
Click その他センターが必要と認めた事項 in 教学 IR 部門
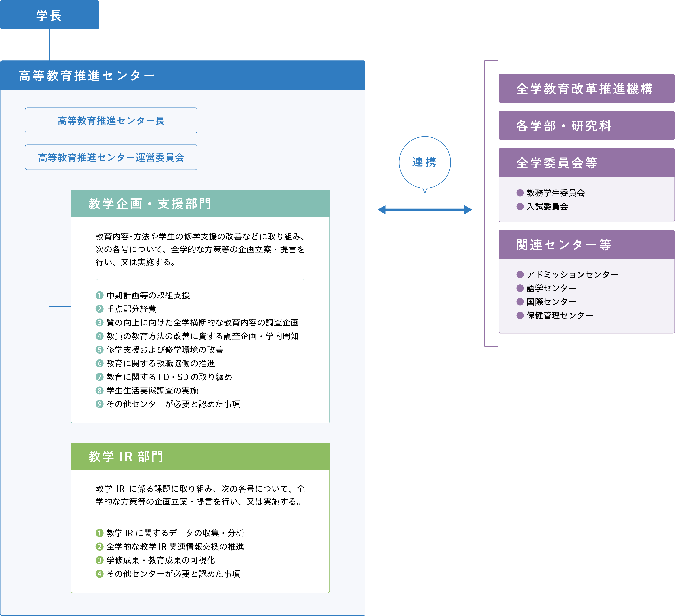pos(173,574)
